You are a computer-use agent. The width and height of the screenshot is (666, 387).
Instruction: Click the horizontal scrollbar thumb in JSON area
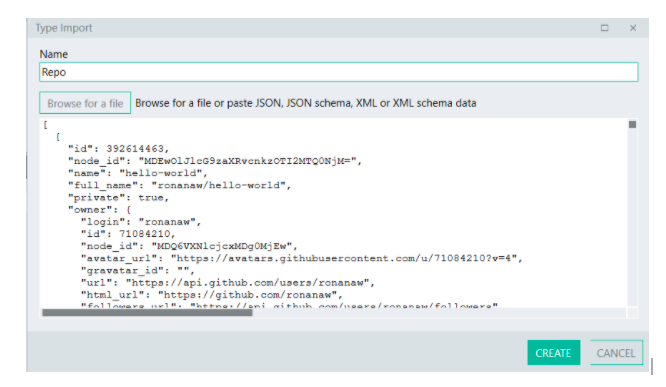(147, 313)
